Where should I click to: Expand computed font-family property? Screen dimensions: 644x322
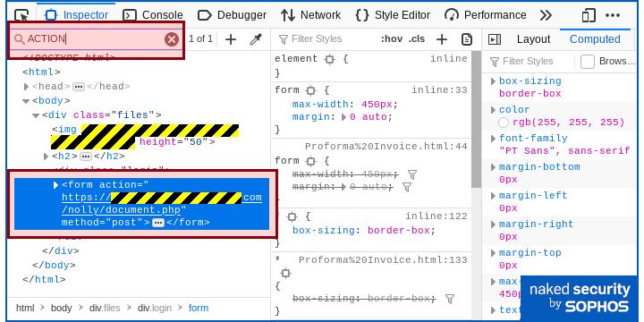[493, 139]
